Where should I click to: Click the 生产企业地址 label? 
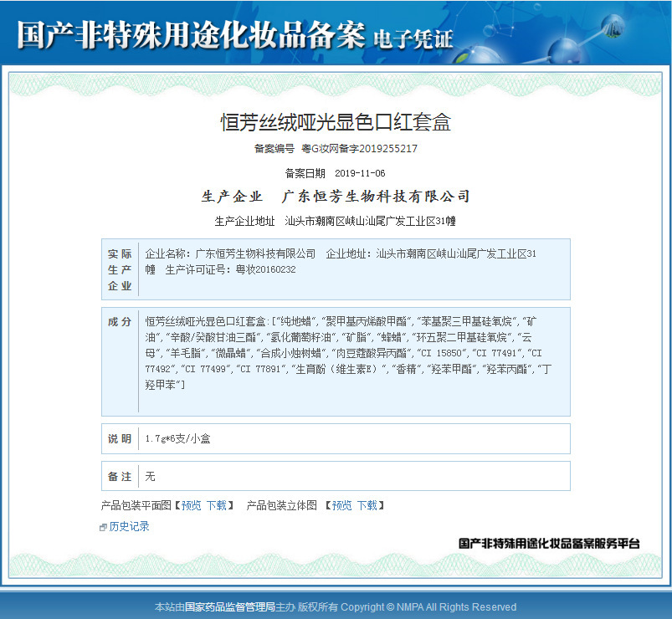tap(244, 221)
